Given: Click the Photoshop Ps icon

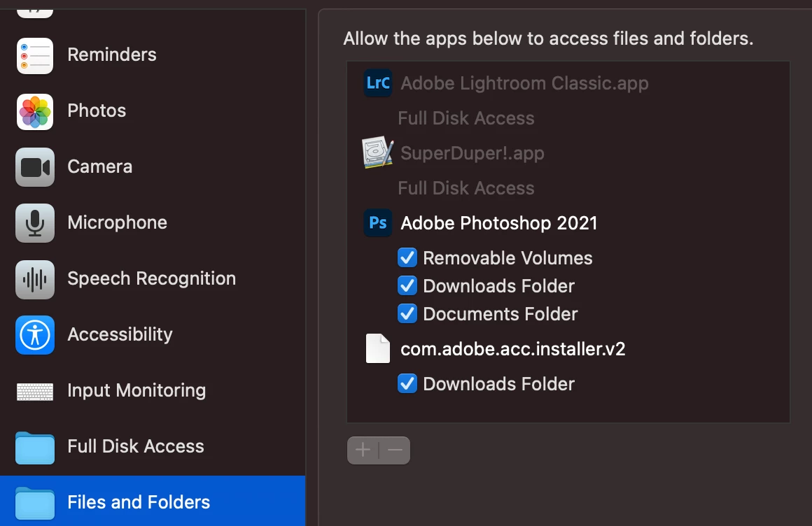Looking at the screenshot, I should [x=377, y=222].
